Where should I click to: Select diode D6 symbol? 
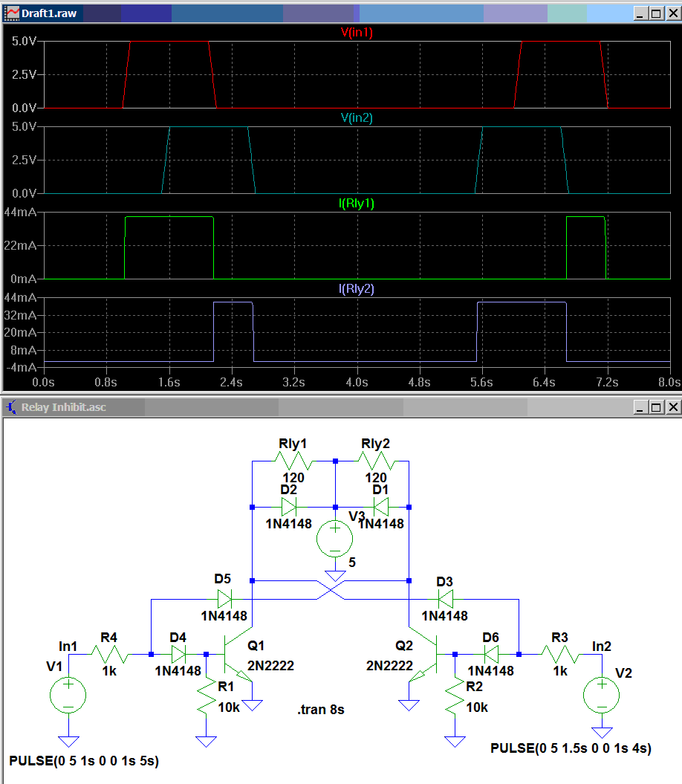click(491, 654)
